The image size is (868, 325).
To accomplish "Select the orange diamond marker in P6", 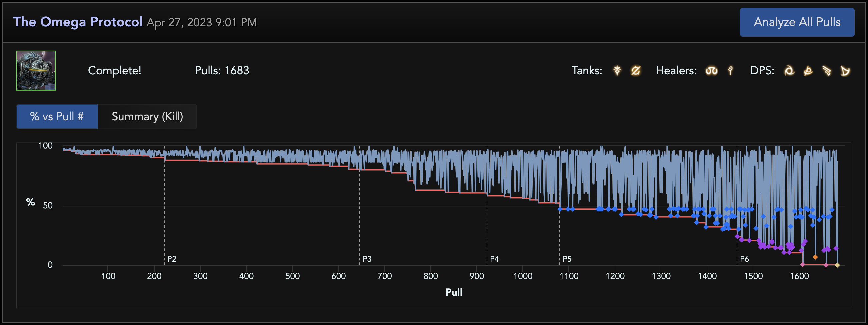I will [815, 257].
